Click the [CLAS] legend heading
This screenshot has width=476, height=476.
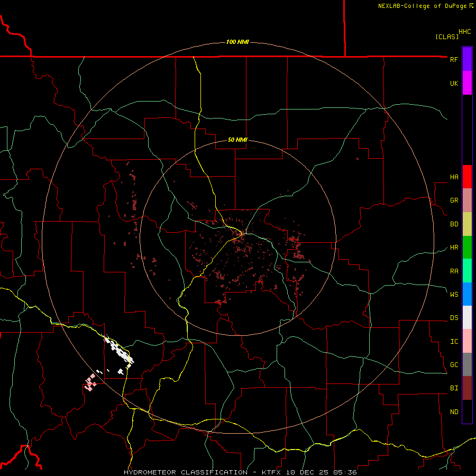(x=447, y=36)
